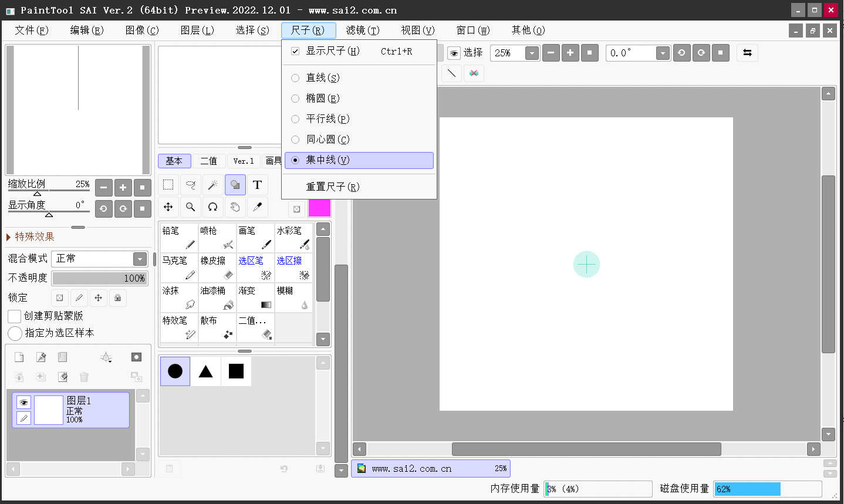Rotate view counterclockwise in navigator

pyautogui.click(x=103, y=208)
